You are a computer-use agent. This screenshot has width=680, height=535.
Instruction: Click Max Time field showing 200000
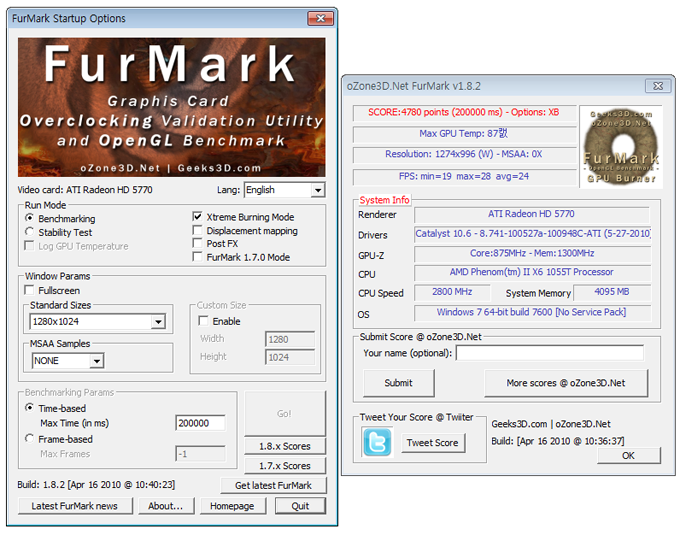(200, 423)
